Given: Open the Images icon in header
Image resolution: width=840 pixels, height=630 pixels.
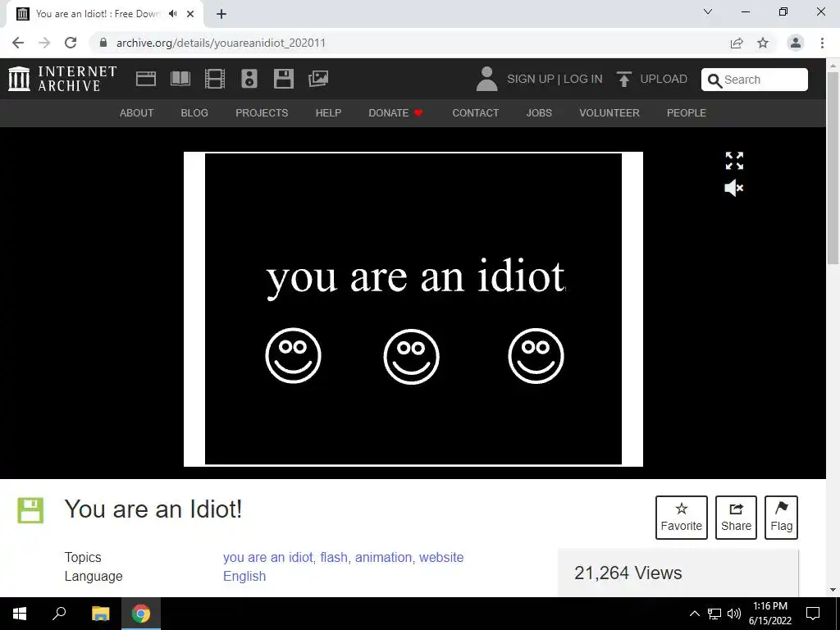Looking at the screenshot, I should 318,79.
